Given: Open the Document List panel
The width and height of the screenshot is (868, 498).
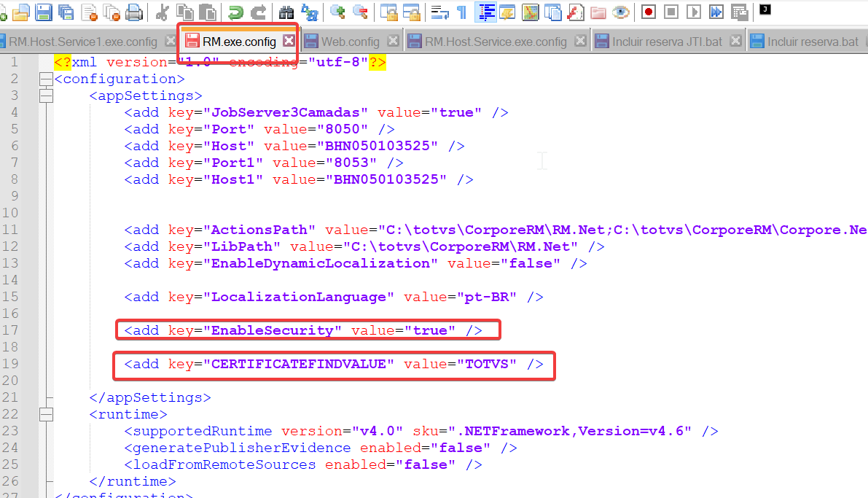Looking at the screenshot, I should (553, 12).
